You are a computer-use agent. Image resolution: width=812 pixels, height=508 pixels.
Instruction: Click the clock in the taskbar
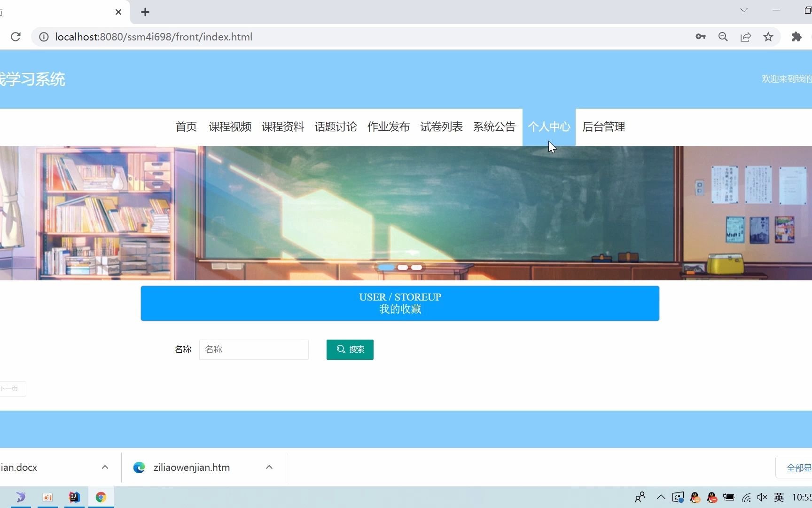802,497
